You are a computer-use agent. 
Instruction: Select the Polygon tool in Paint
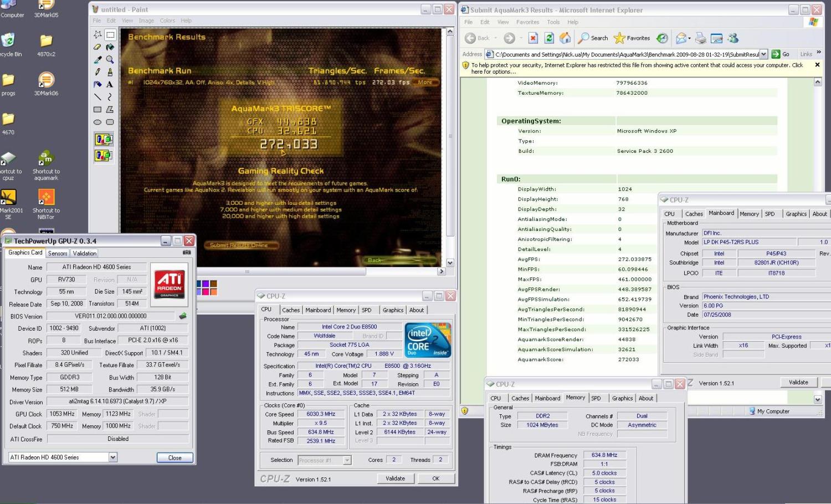(x=110, y=110)
